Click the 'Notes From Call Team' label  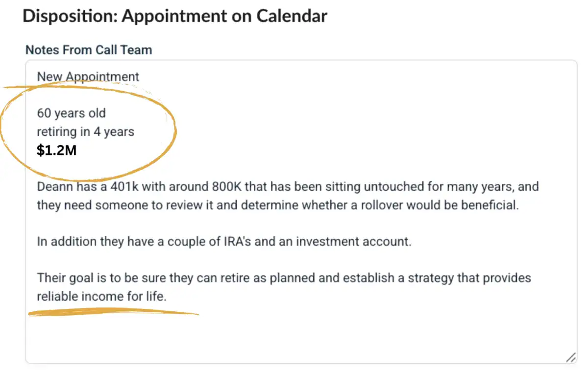[x=89, y=50]
